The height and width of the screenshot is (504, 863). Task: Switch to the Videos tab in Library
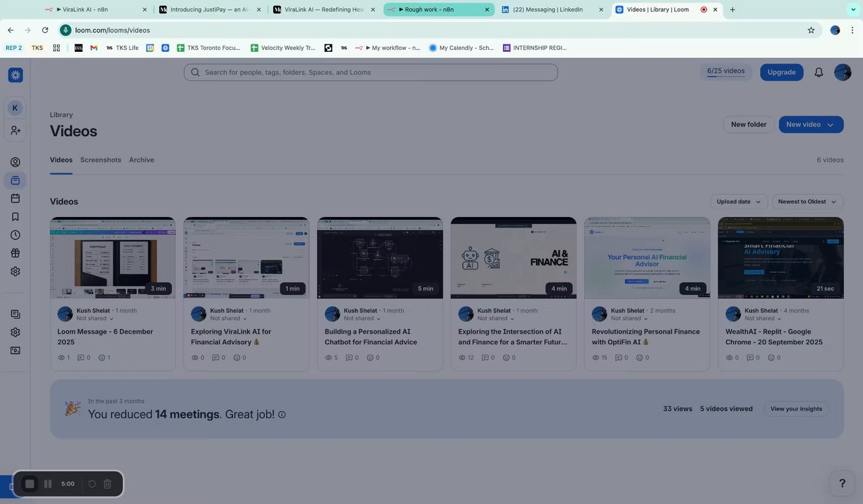coord(61,160)
